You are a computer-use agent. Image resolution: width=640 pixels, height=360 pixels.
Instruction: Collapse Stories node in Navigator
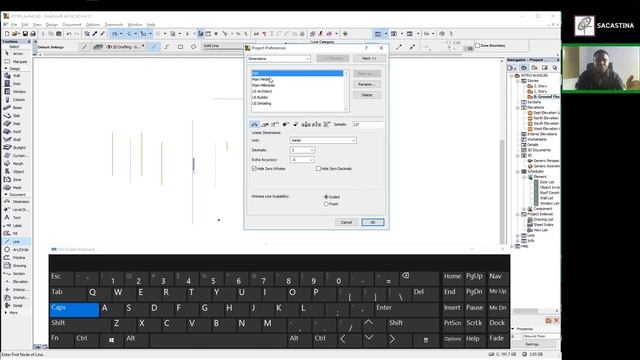pos(518,81)
